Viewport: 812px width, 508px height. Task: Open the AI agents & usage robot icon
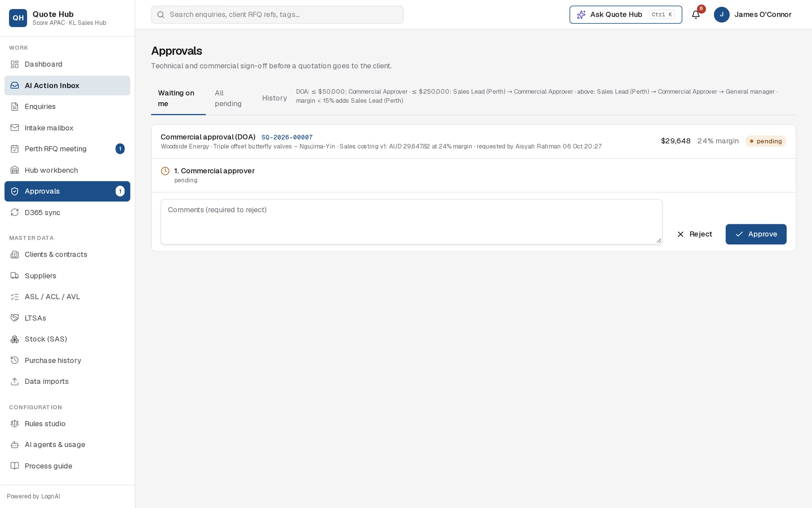(15, 445)
